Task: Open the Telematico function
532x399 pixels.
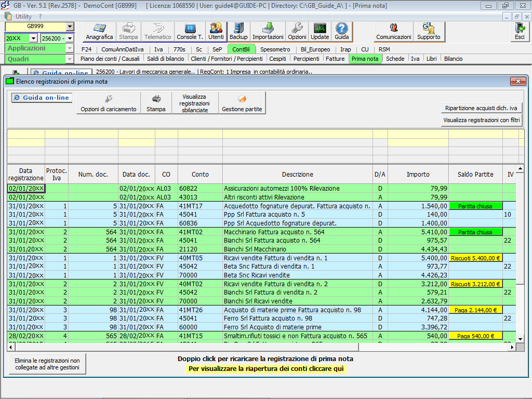Action: 157,31
